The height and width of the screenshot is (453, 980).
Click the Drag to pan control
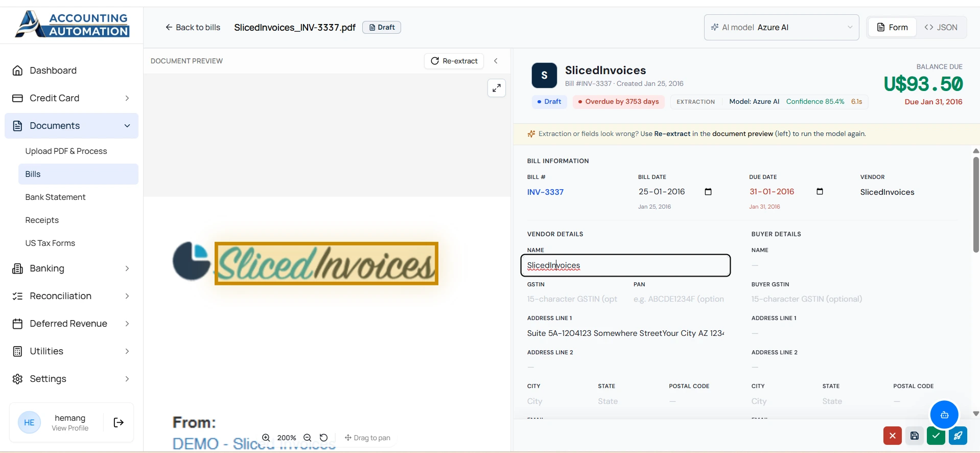[367, 438]
